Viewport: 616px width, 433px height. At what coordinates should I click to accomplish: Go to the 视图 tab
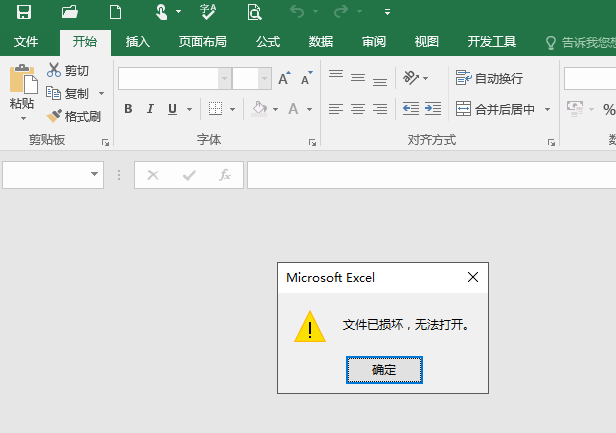[427, 42]
